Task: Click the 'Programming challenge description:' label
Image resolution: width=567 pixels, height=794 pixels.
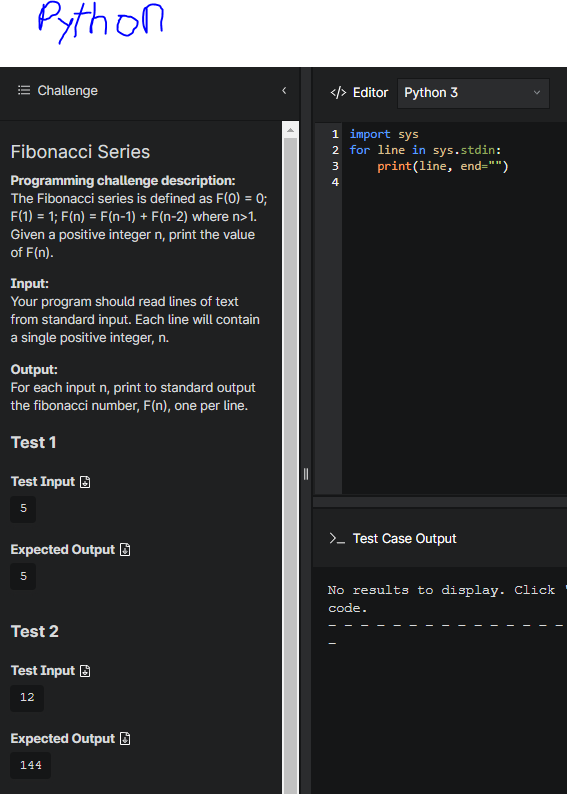Action: point(123,181)
